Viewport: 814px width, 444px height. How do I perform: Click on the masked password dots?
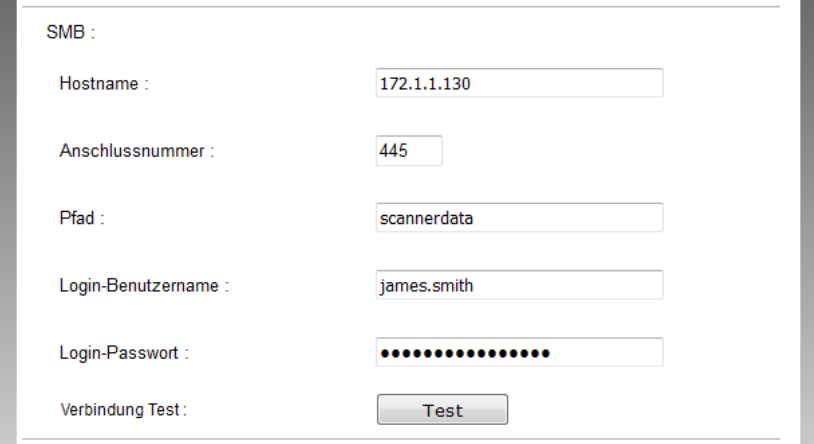[464, 353]
